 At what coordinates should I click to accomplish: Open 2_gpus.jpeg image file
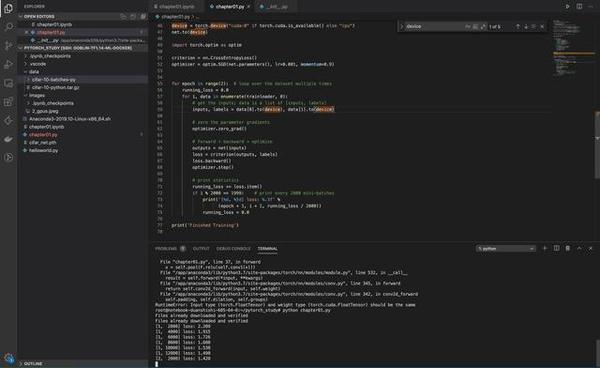[x=45, y=111]
